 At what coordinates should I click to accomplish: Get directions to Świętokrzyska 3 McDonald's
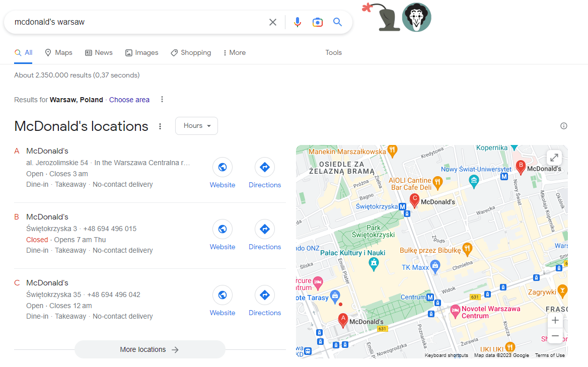click(x=264, y=235)
